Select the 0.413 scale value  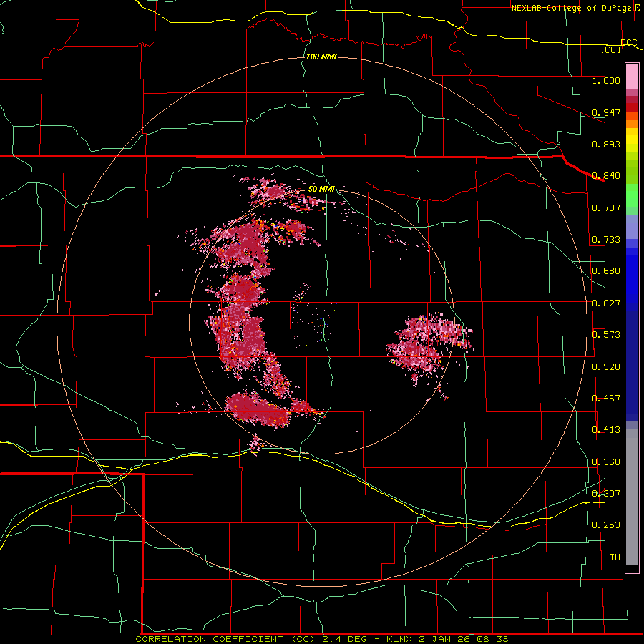(x=606, y=430)
